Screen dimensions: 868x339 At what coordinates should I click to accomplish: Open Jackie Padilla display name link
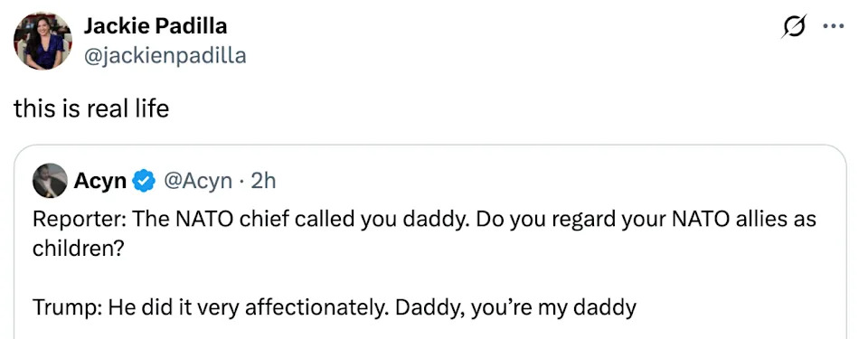point(156,26)
